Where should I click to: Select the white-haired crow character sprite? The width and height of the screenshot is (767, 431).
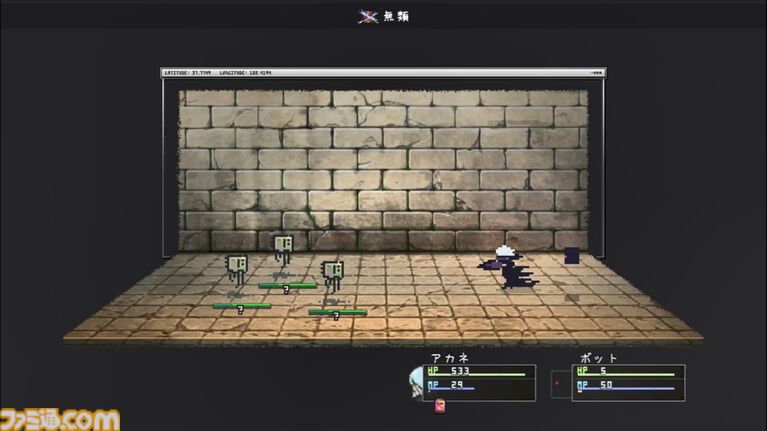[509, 267]
